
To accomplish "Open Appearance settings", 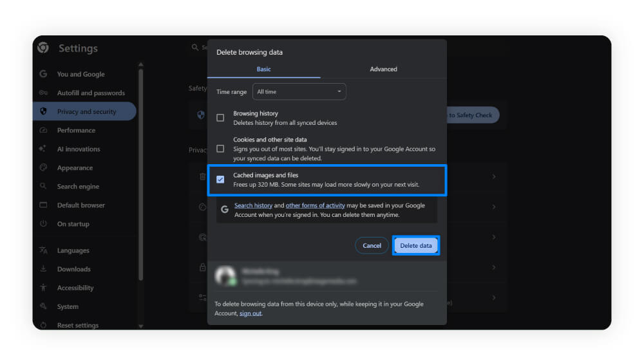I will click(x=75, y=167).
